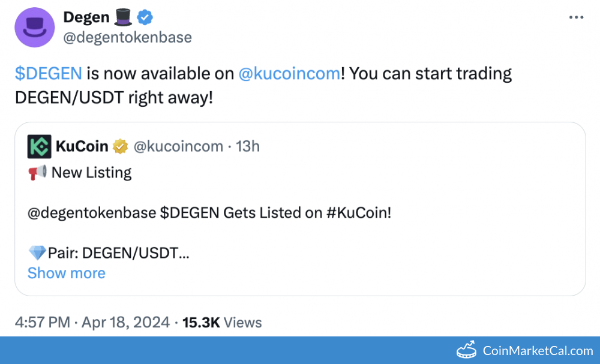Click Show more to reveal hidden content
Viewport: 600px width, 364px height.
tap(67, 273)
